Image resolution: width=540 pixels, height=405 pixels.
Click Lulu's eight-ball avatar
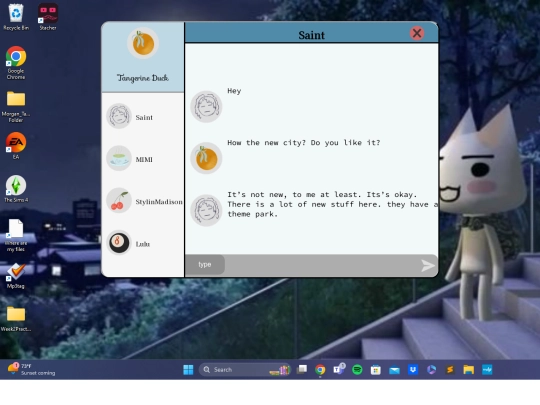[119, 243]
